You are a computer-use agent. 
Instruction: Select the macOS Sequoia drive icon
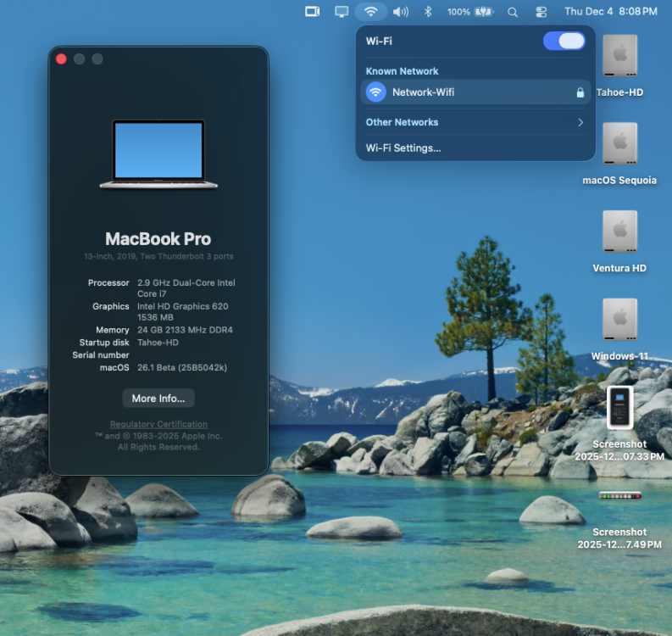(619, 143)
